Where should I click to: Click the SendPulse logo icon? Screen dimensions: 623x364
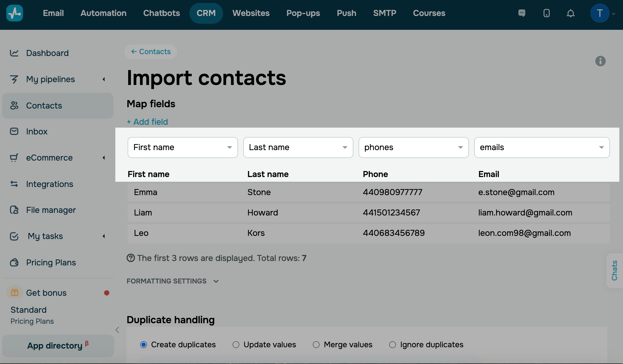15,13
